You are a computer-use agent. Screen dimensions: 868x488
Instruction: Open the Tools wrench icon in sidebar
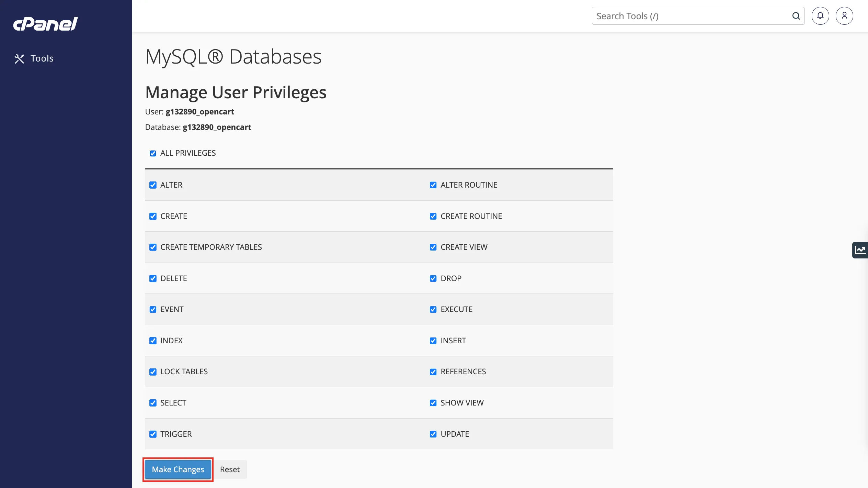(x=19, y=59)
